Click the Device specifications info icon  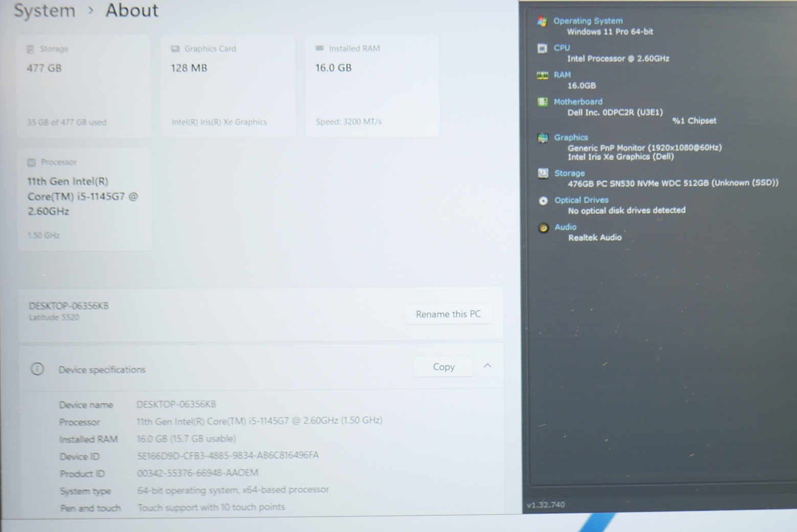pos(37,368)
